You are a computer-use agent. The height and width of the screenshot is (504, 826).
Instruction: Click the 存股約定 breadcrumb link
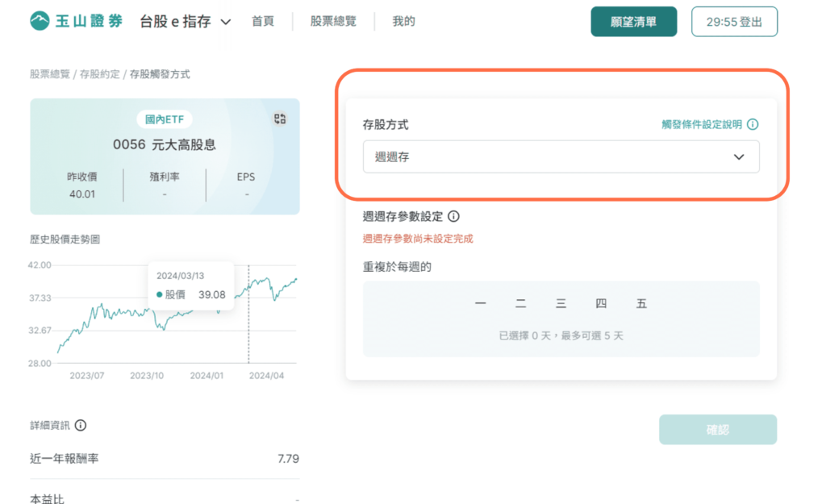pos(99,74)
